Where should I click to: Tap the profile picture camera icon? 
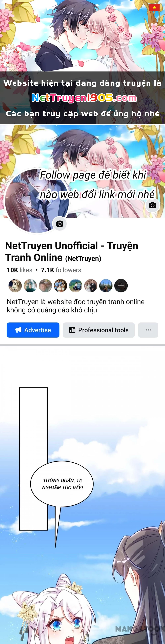click(x=60, y=224)
